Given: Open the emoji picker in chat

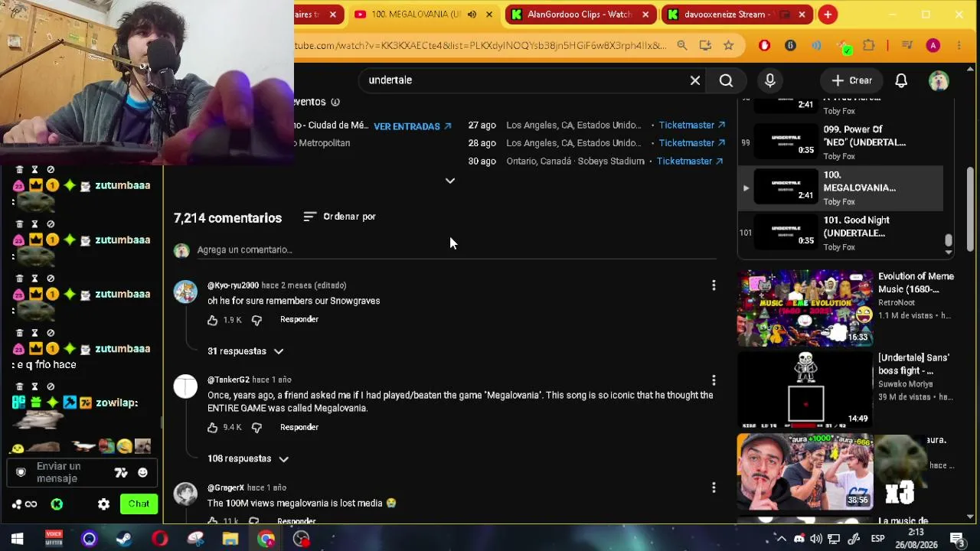Looking at the screenshot, I should point(142,473).
